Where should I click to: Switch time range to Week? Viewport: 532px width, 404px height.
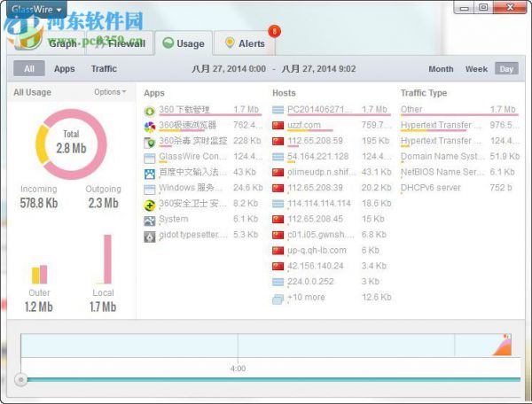pos(476,69)
